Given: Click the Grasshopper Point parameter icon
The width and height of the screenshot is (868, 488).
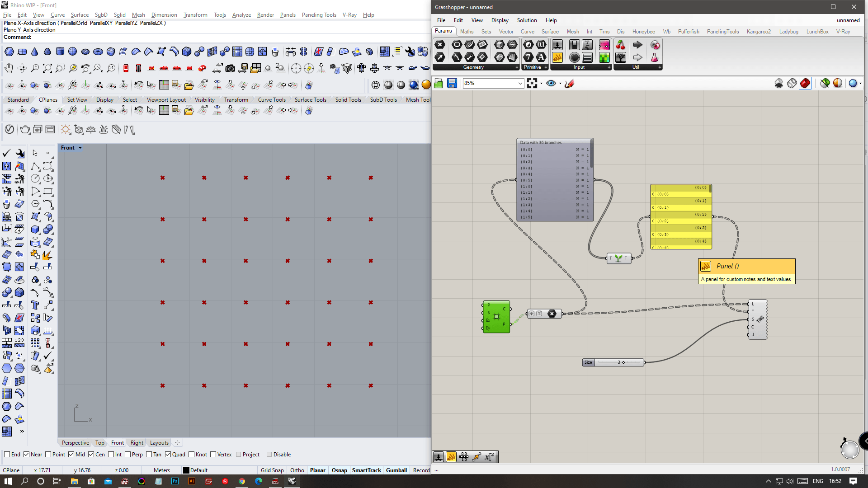Looking at the screenshot, I should (440, 45).
